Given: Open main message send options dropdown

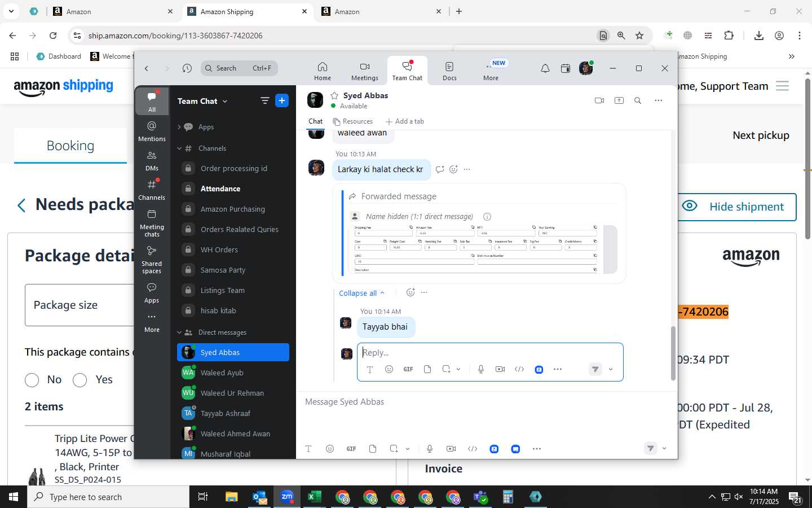Looking at the screenshot, I should click(x=664, y=449).
